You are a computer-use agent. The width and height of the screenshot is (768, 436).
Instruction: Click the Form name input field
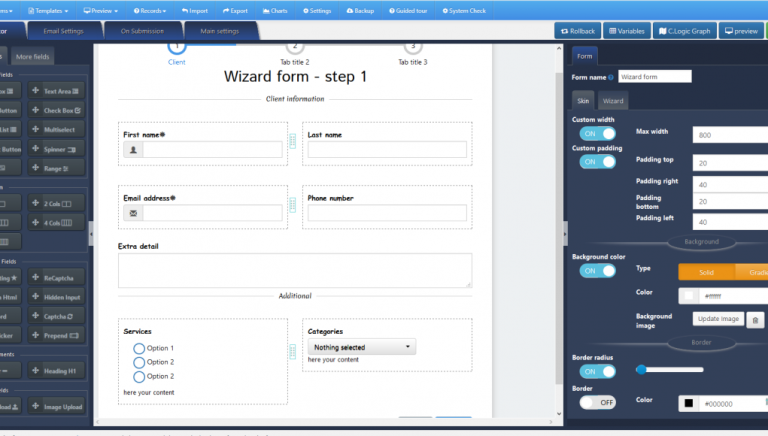point(655,76)
